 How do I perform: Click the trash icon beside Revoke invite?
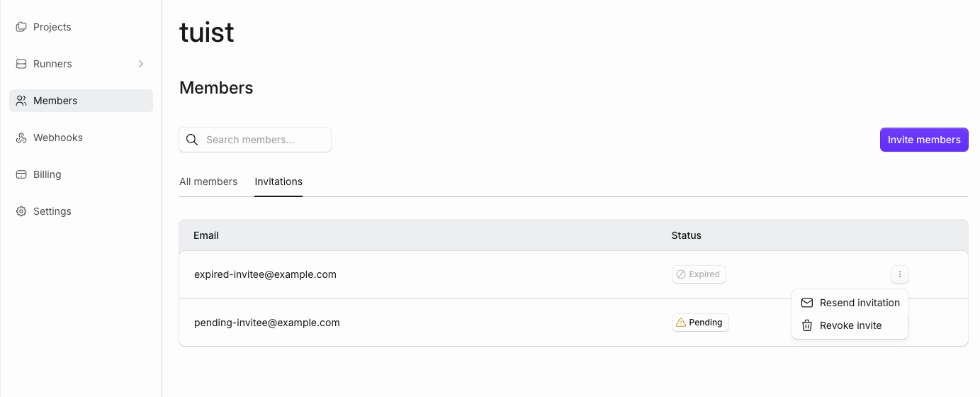807,325
